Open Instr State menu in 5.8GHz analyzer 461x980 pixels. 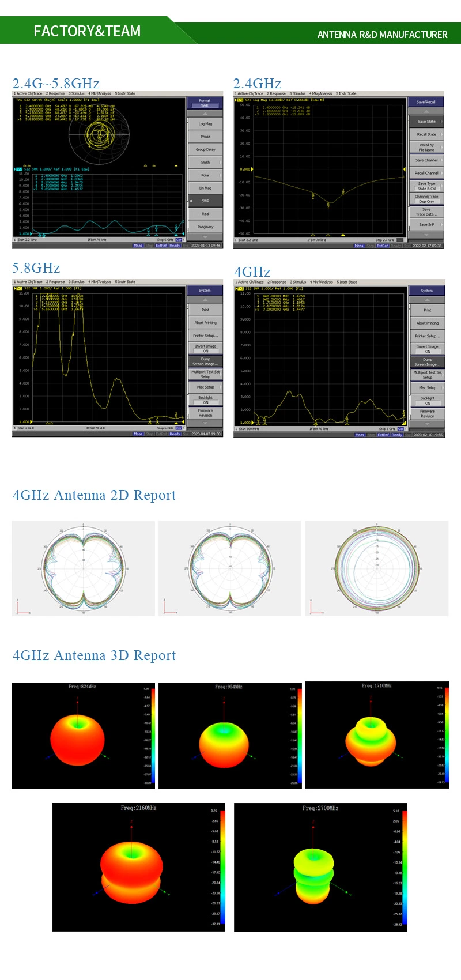pyautogui.click(x=125, y=282)
